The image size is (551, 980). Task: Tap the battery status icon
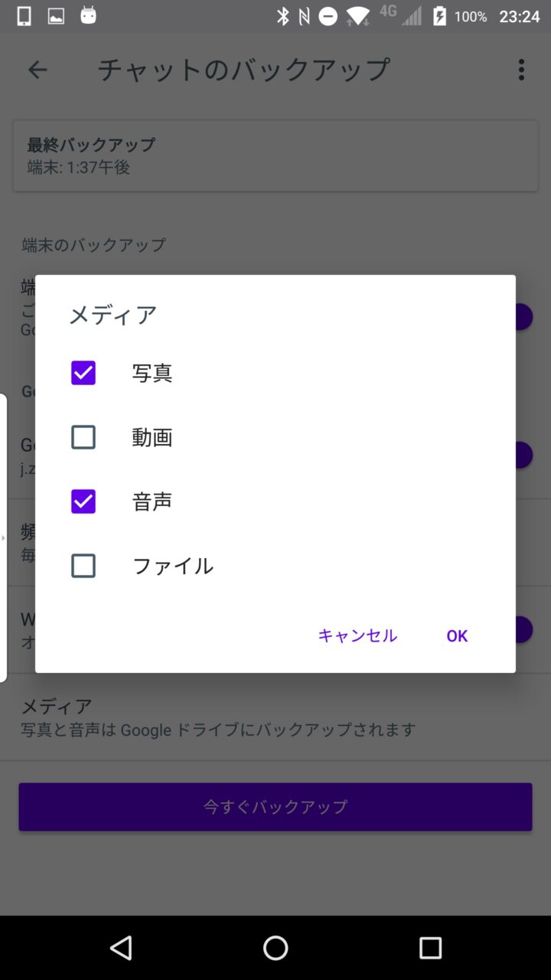(439, 16)
